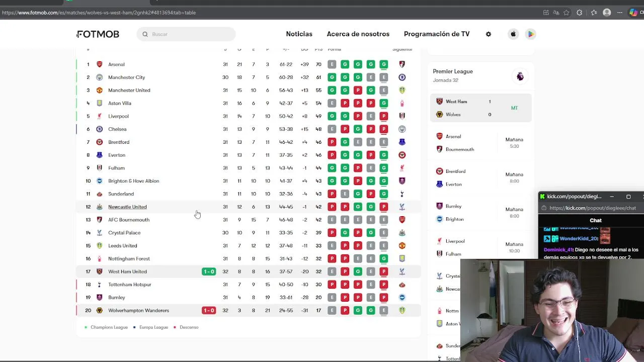Screen dimensions: 644x362
Task: Open the Arsenal vs Bournemouth fixture
Action: (481, 143)
